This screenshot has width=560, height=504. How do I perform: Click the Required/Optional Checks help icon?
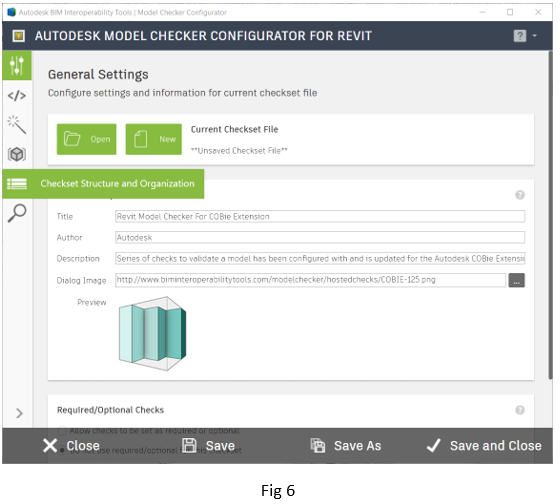click(x=520, y=410)
